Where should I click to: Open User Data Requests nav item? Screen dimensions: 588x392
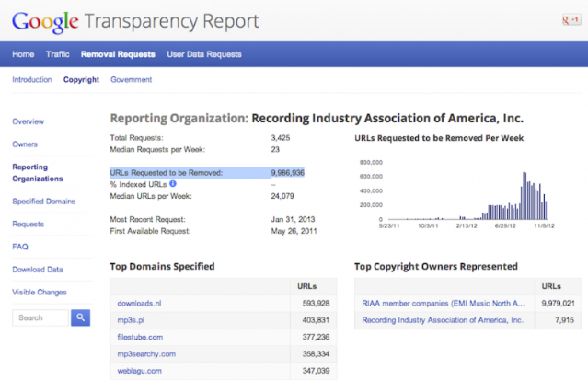[x=204, y=54]
